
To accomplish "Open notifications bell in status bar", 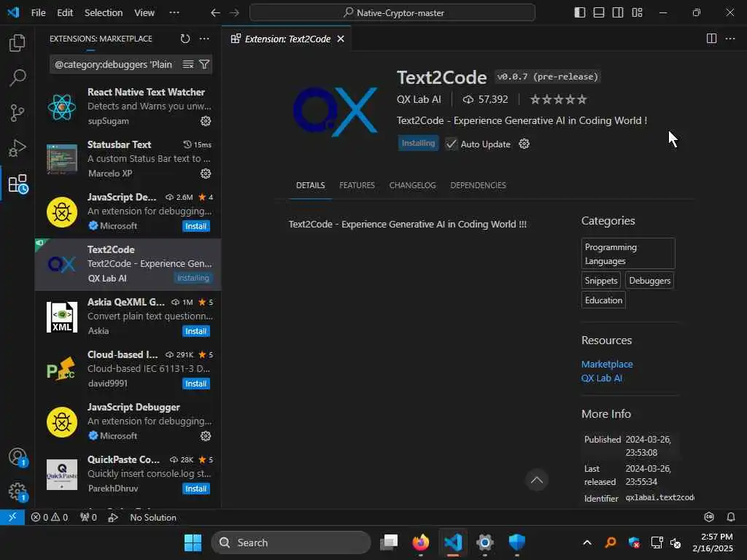I will 731,517.
